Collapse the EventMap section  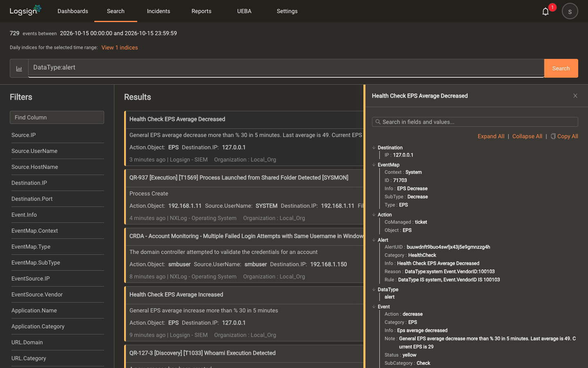pos(374,165)
